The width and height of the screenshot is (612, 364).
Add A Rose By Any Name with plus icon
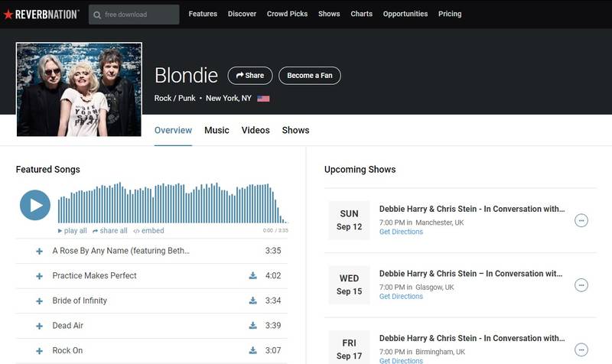40,252
